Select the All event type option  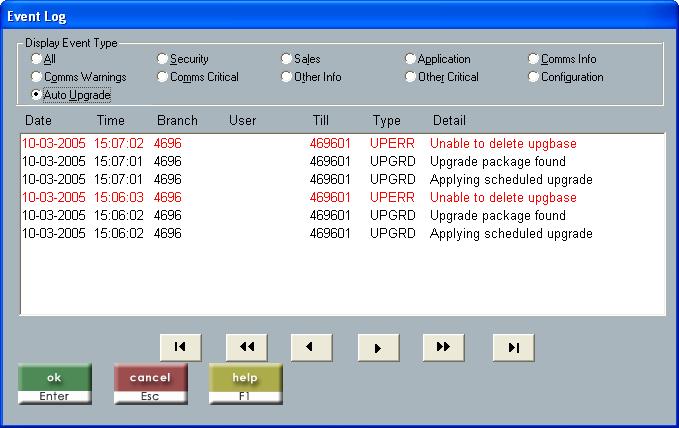click(x=43, y=58)
